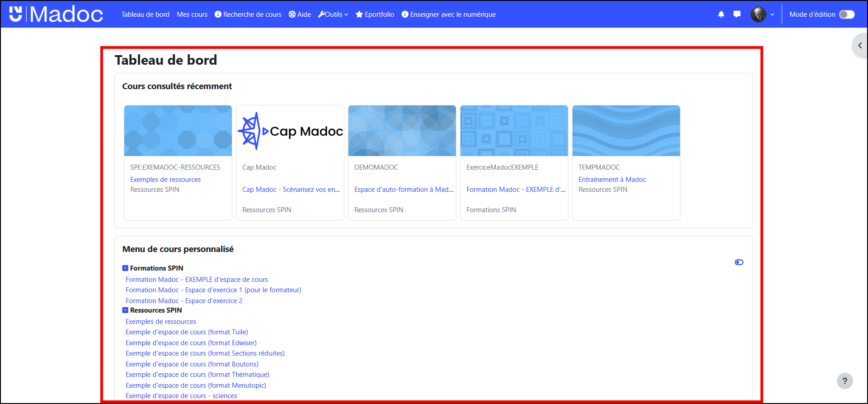Expand the Outils dropdown menu
Screen dimensions: 868x404
pos(333,14)
